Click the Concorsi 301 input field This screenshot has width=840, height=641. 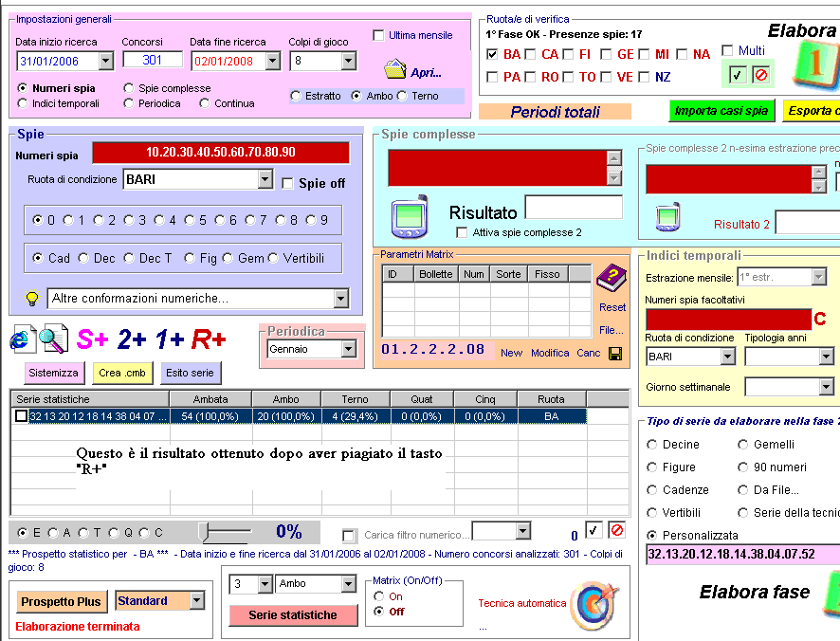click(153, 60)
